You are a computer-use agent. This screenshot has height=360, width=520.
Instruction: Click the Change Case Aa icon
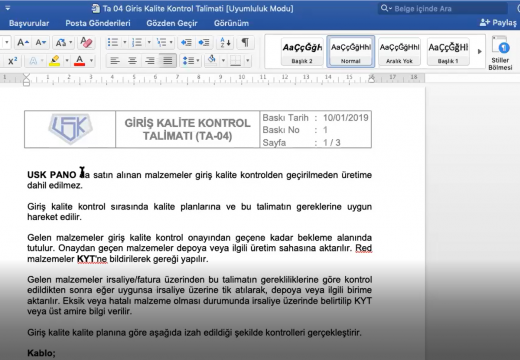click(61, 43)
